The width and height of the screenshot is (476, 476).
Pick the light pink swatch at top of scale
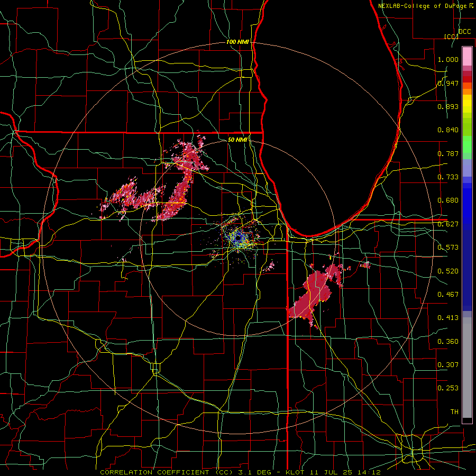(x=467, y=57)
